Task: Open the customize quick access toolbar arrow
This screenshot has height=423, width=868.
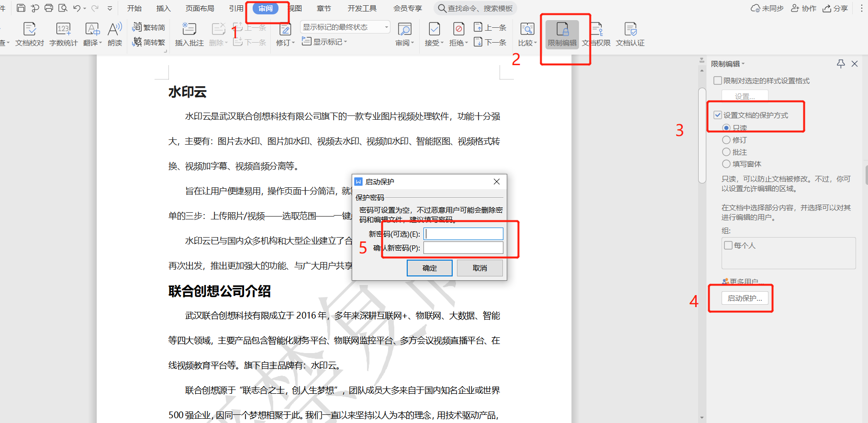Action: (110, 8)
